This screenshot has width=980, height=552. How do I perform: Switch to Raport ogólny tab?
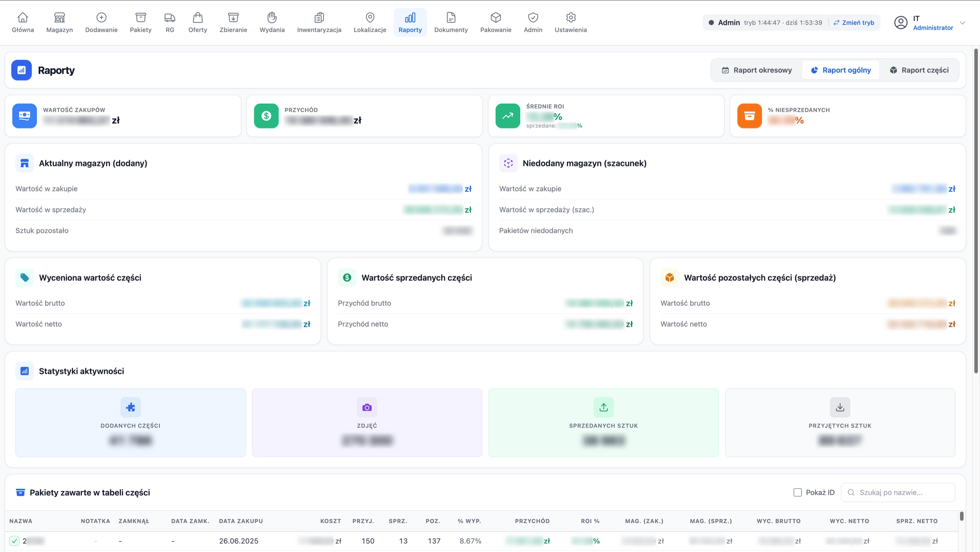pos(841,70)
